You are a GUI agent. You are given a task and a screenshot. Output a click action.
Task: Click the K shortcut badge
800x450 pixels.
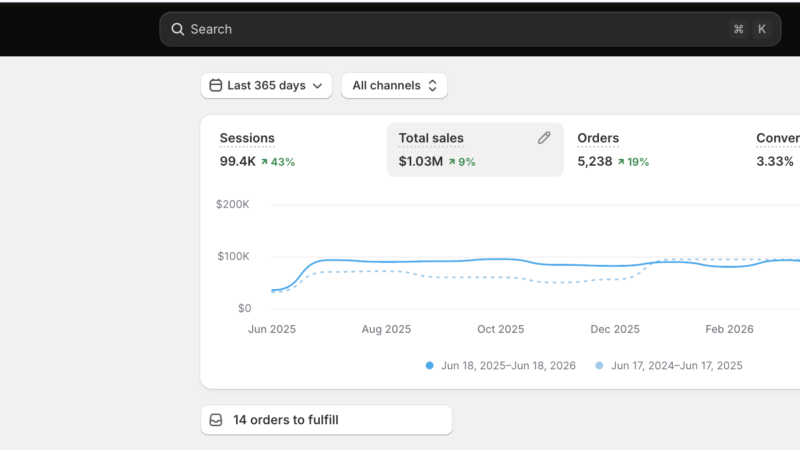(762, 29)
